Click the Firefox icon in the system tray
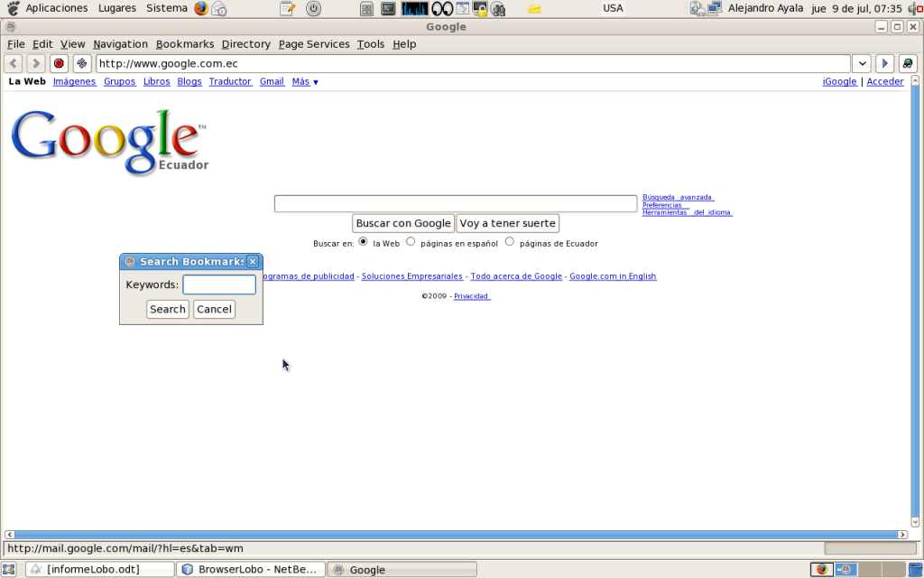 (821, 569)
